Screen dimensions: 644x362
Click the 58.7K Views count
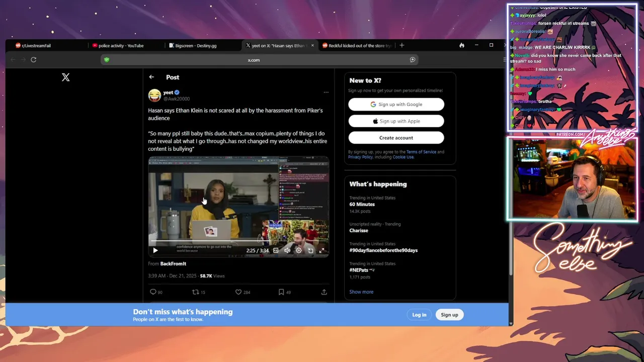pyautogui.click(x=212, y=276)
